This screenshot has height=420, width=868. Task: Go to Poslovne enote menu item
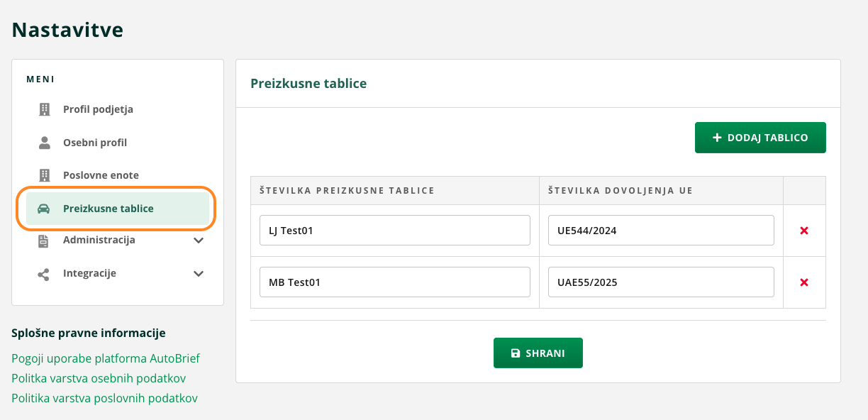click(101, 175)
